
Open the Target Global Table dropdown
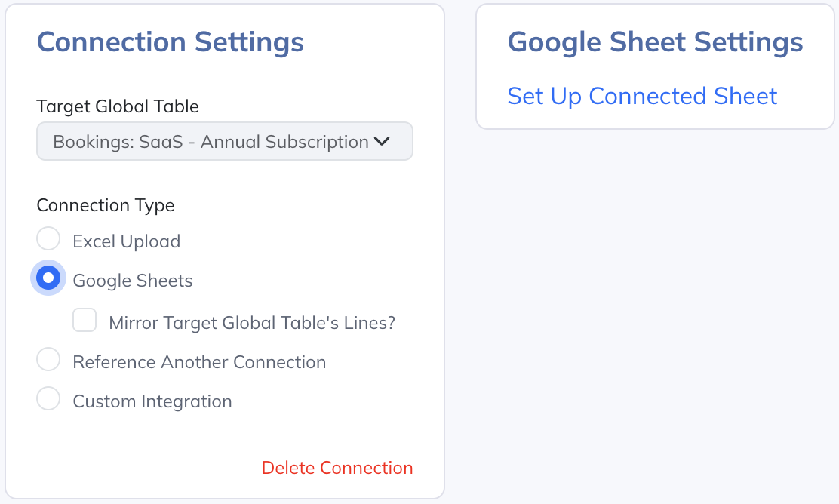(x=224, y=141)
